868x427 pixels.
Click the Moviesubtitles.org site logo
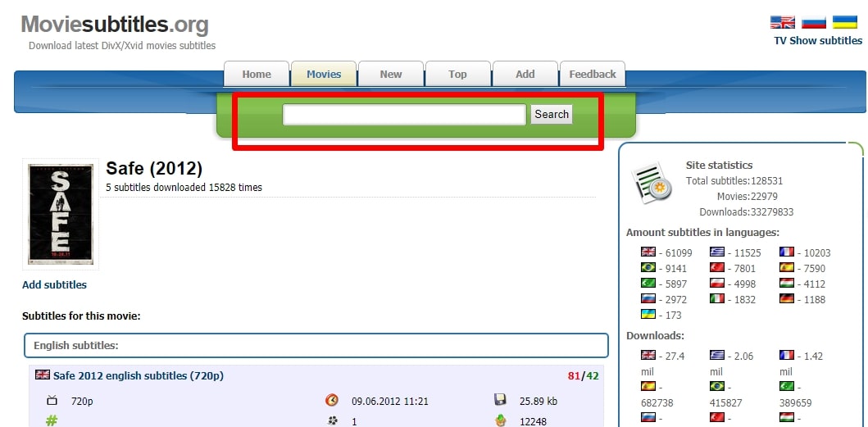click(x=115, y=25)
